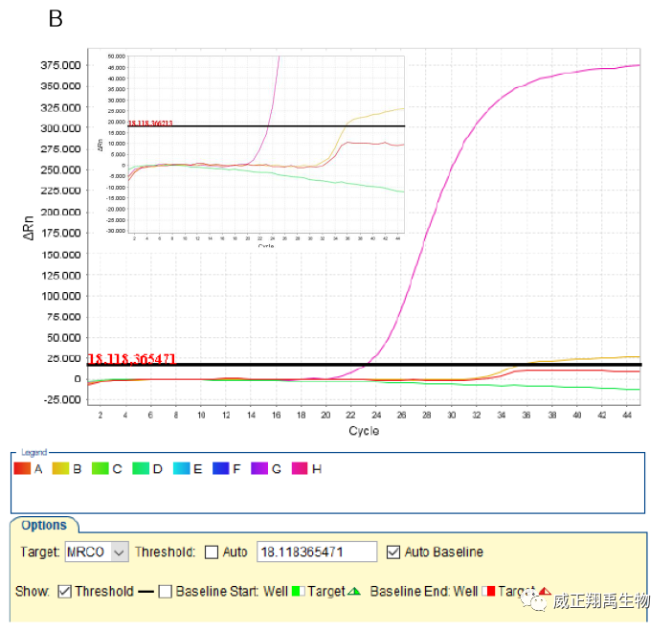Click the pink H legend swatch

tap(300, 469)
